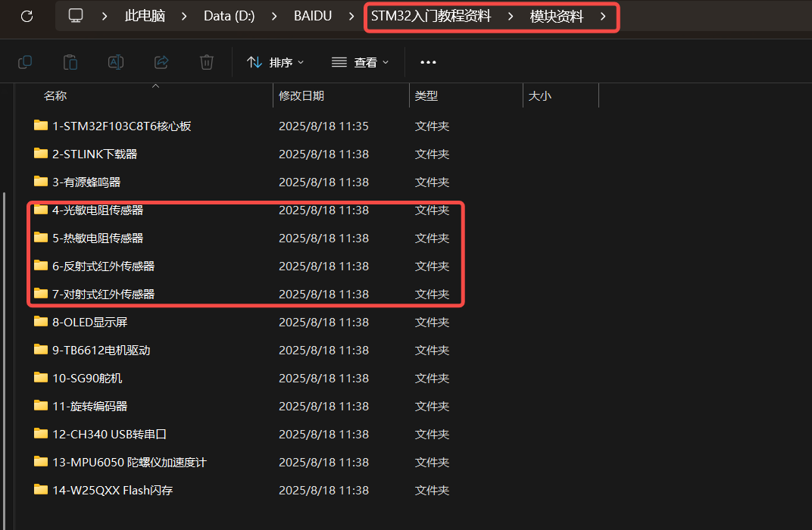Viewport: 812px width, 530px height.
Task: Select folder name 10-SG90舵机
Action: coord(88,379)
